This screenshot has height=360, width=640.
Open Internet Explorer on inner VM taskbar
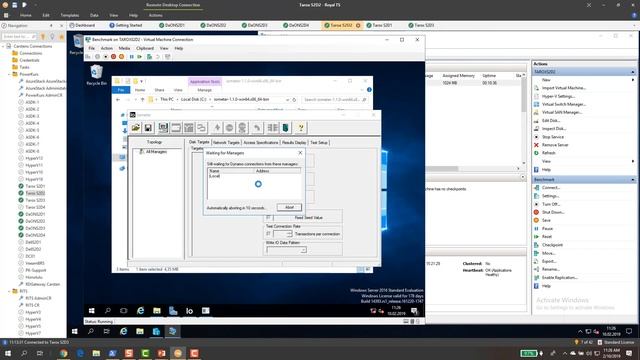140,311
